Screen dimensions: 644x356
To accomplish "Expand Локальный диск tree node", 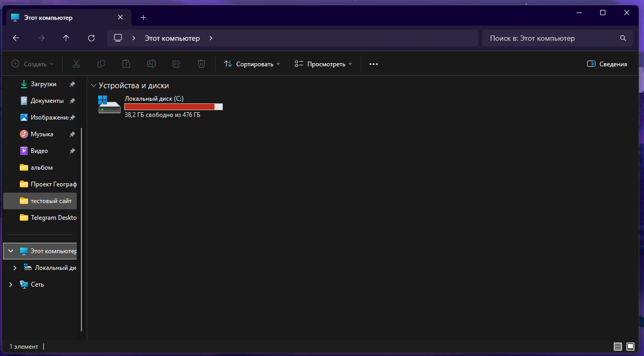I will pos(15,268).
